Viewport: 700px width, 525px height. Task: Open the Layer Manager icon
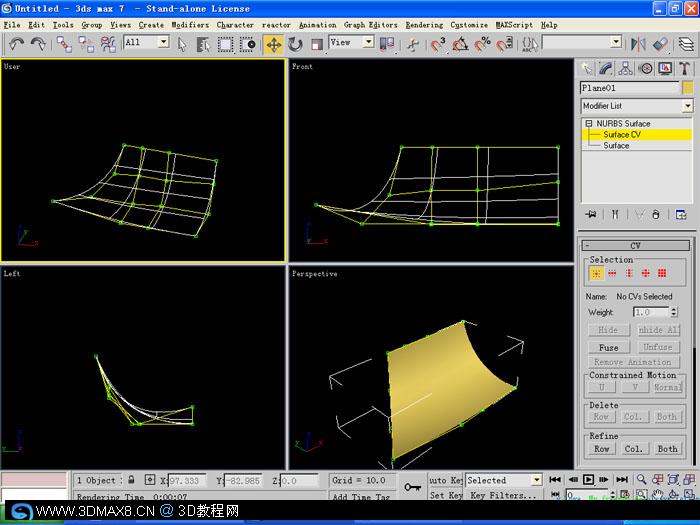coord(686,44)
